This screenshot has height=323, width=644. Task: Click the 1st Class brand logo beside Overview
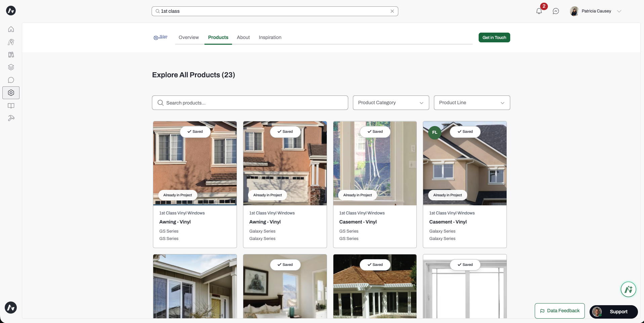click(x=161, y=37)
